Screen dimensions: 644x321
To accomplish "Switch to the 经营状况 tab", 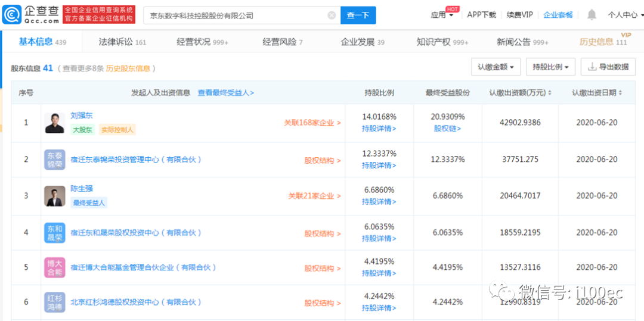I will click(x=203, y=42).
